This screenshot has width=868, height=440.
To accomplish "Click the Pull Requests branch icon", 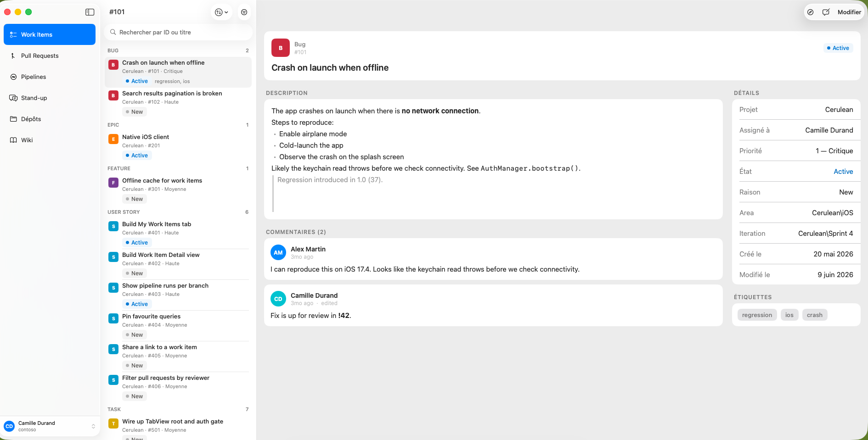I will pos(13,56).
